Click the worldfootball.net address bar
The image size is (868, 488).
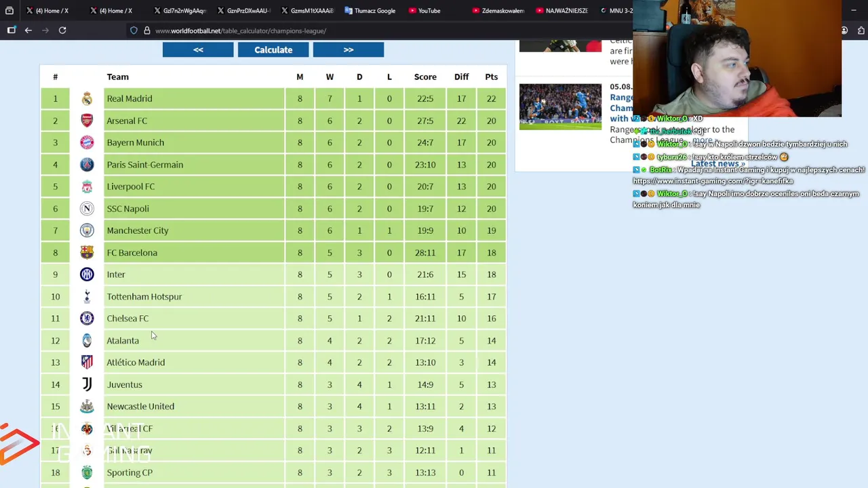(380, 30)
